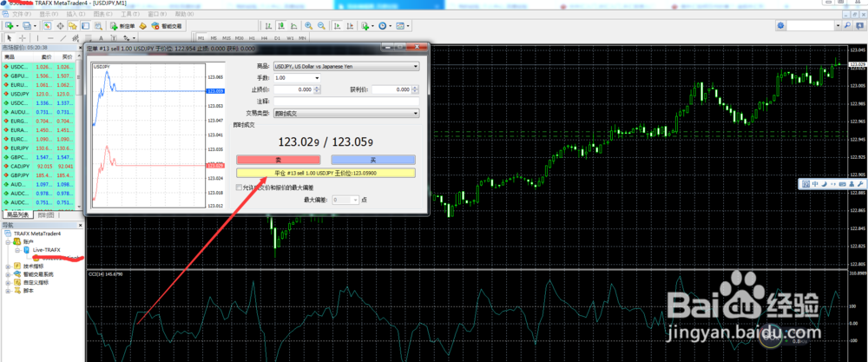Screen dimensions: 868x362
Task: Toggle the Terminal panel icon
Action: (x=85, y=25)
